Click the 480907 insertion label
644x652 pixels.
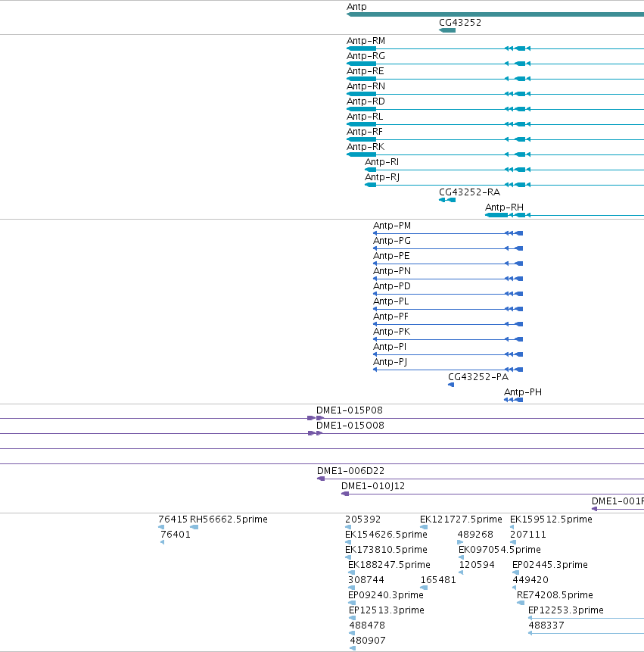[x=368, y=641]
